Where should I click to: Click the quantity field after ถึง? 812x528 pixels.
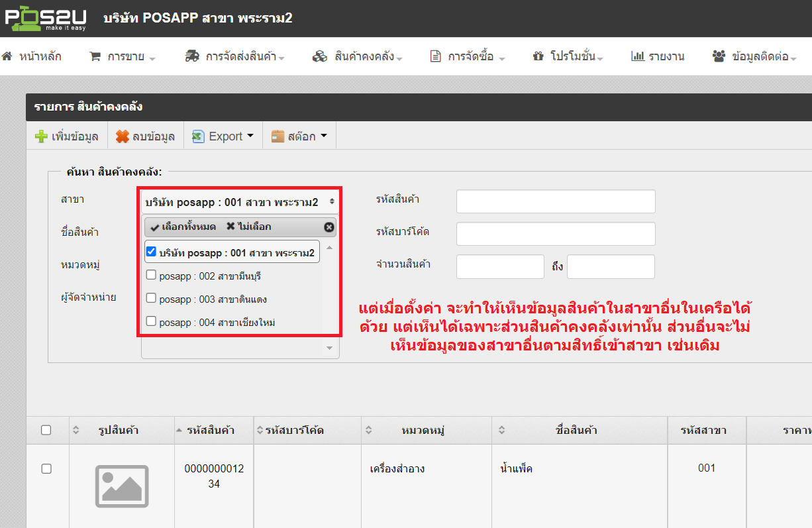pyautogui.click(x=611, y=266)
